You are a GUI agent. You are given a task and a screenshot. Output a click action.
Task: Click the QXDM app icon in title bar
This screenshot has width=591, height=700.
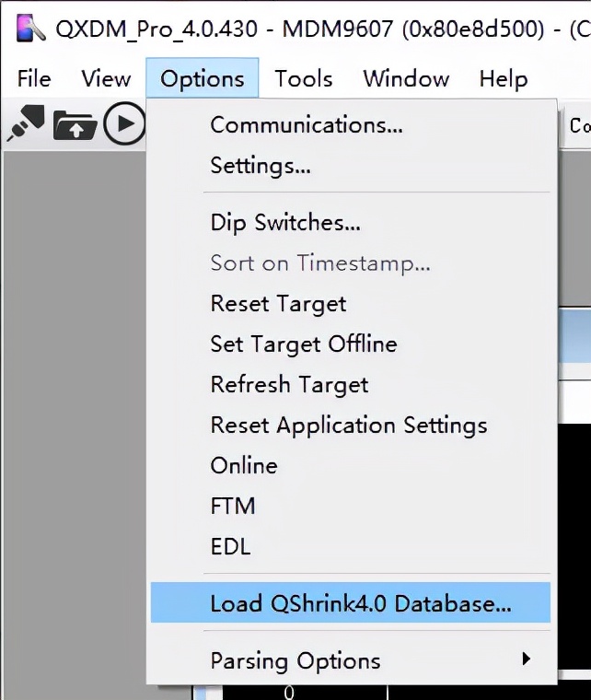[30, 29]
